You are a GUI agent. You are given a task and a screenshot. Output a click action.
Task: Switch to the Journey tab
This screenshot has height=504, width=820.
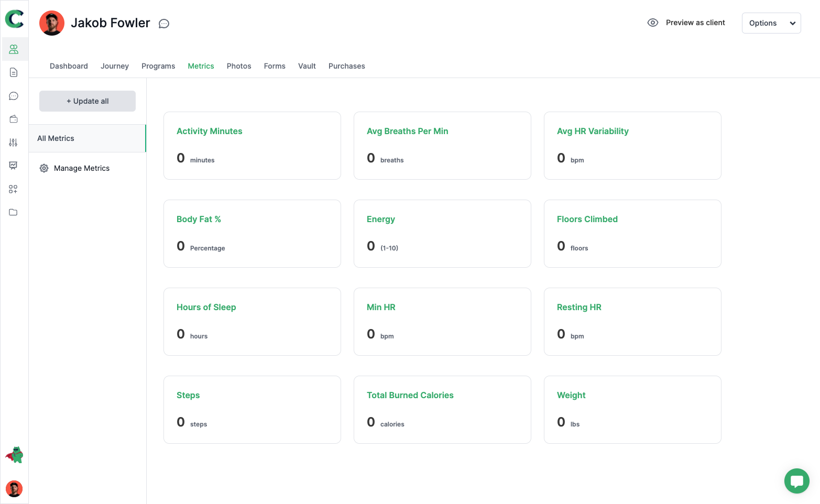(x=115, y=66)
